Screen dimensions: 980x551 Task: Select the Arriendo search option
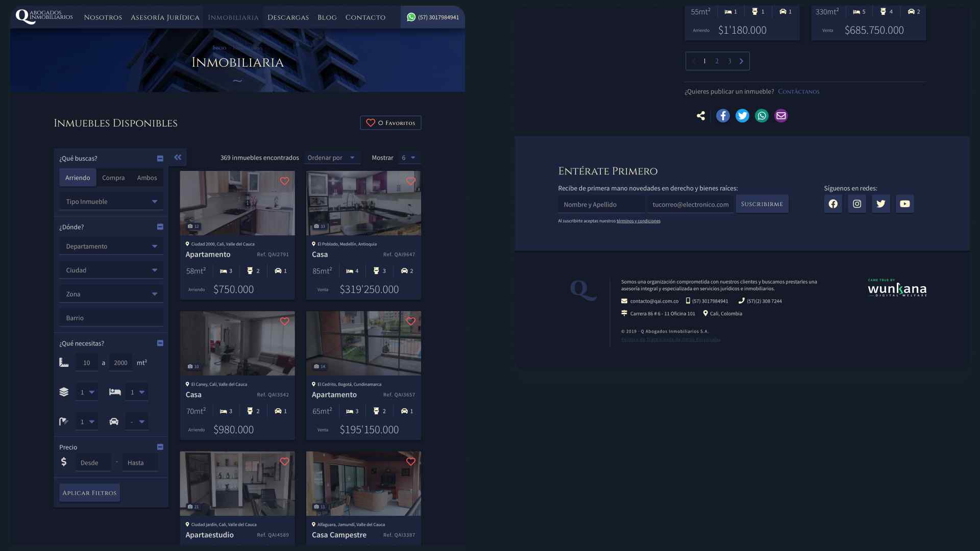click(x=78, y=178)
